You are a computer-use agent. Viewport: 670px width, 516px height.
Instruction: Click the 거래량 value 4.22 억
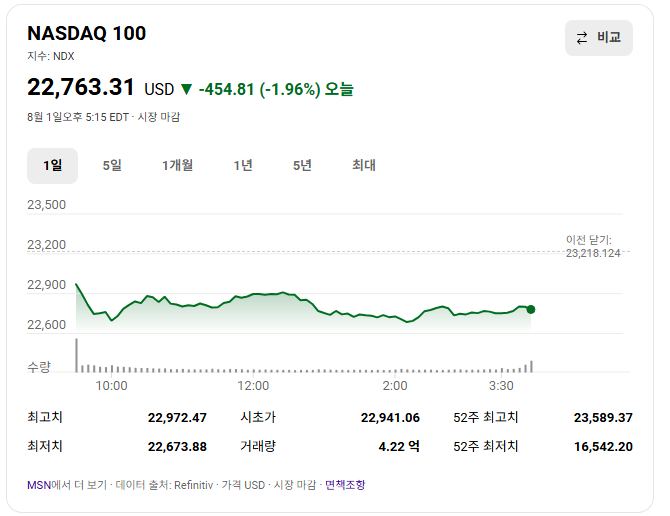(399, 447)
